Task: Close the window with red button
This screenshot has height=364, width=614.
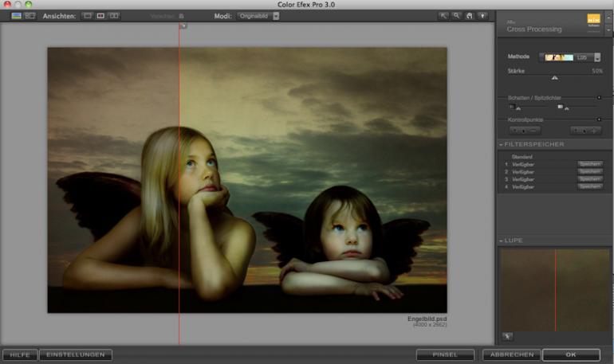Action: pos(7,4)
